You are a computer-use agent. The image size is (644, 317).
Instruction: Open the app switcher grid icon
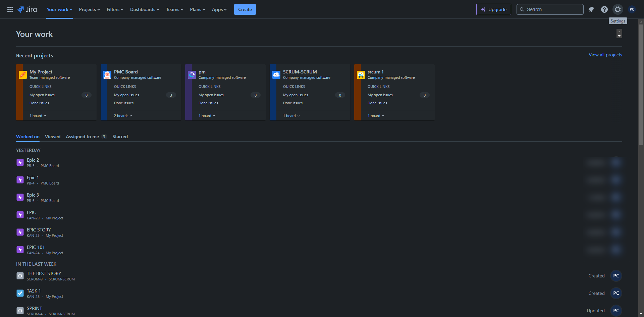[10, 9]
